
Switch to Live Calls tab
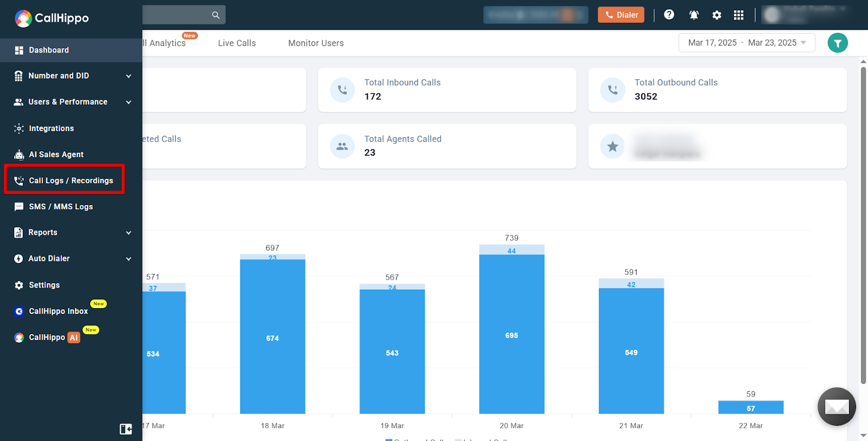tap(237, 43)
